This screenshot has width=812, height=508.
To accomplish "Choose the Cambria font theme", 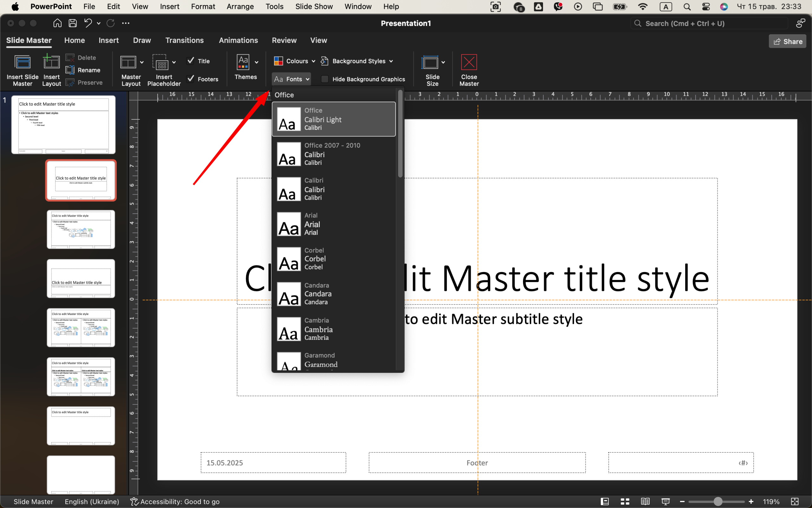I will pyautogui.click(x=334, y=329).
